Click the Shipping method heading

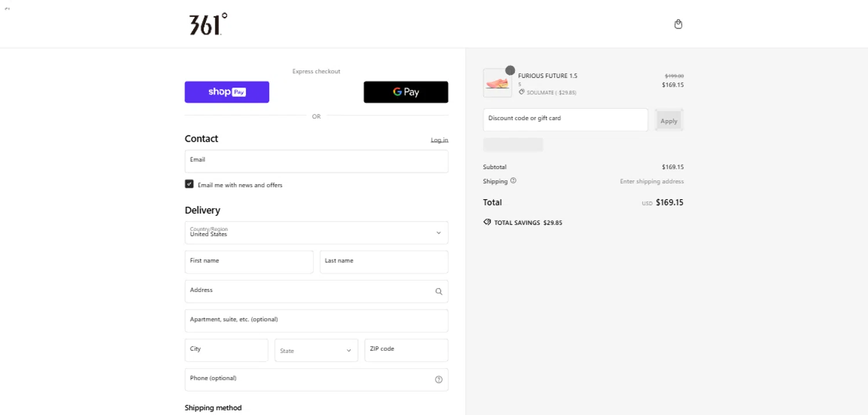(213, 408)
